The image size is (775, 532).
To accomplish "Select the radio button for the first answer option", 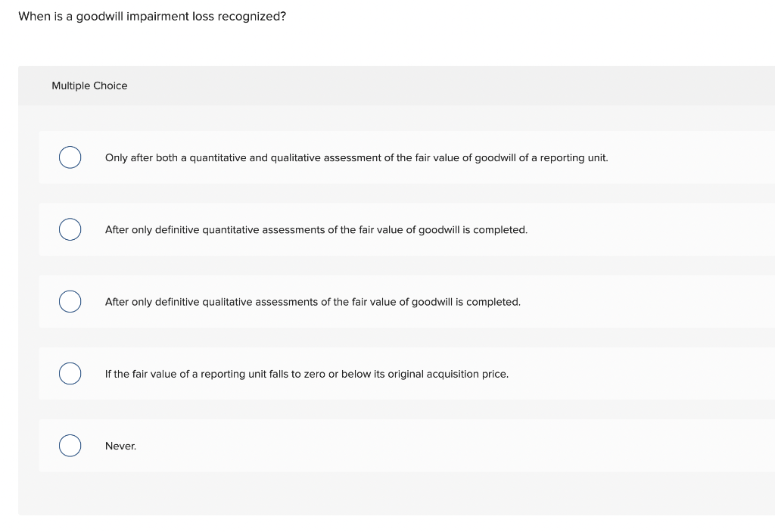I will tap(70, 157).
